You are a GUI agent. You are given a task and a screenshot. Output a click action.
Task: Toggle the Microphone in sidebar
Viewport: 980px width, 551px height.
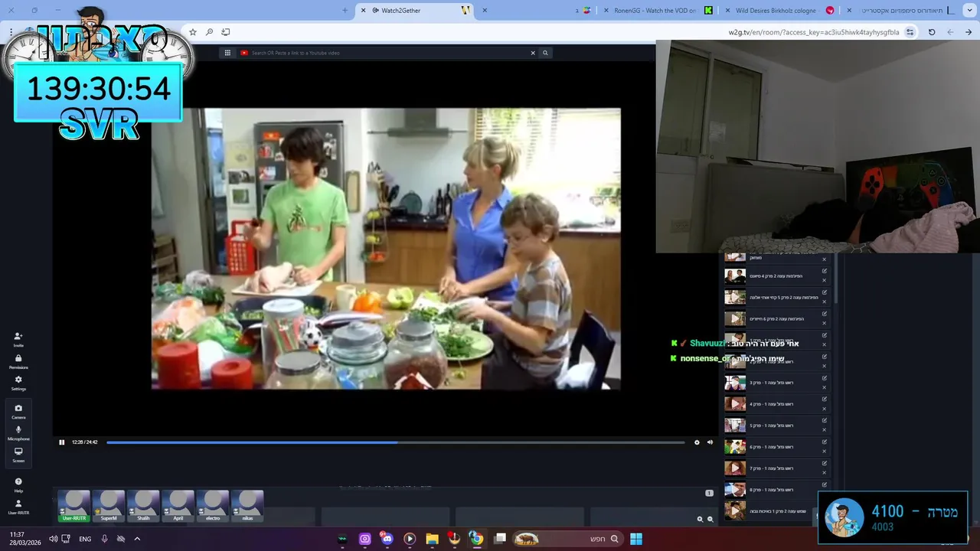pyautogui.click(x=18, y=432)
